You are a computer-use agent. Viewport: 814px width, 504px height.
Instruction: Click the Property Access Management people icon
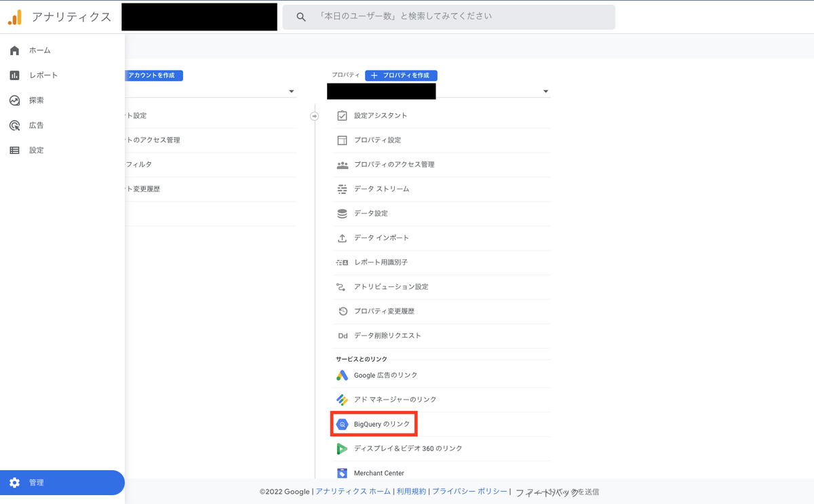[342, 165]
